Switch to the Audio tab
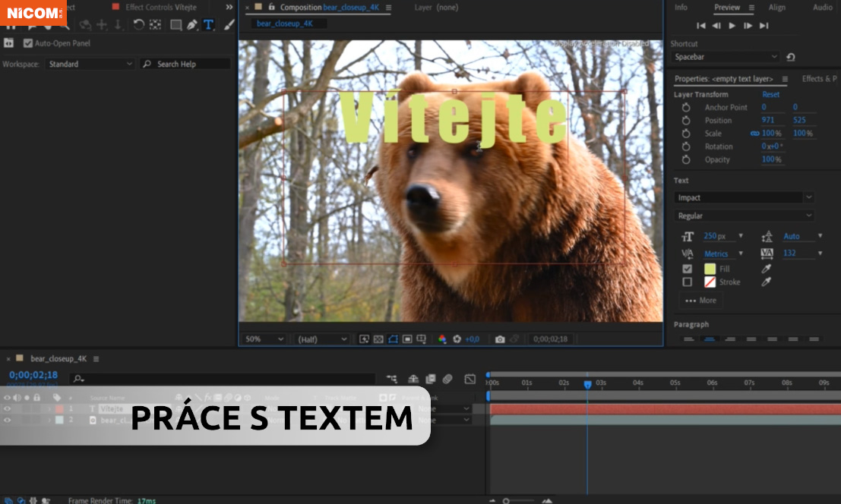 (822, 7)
